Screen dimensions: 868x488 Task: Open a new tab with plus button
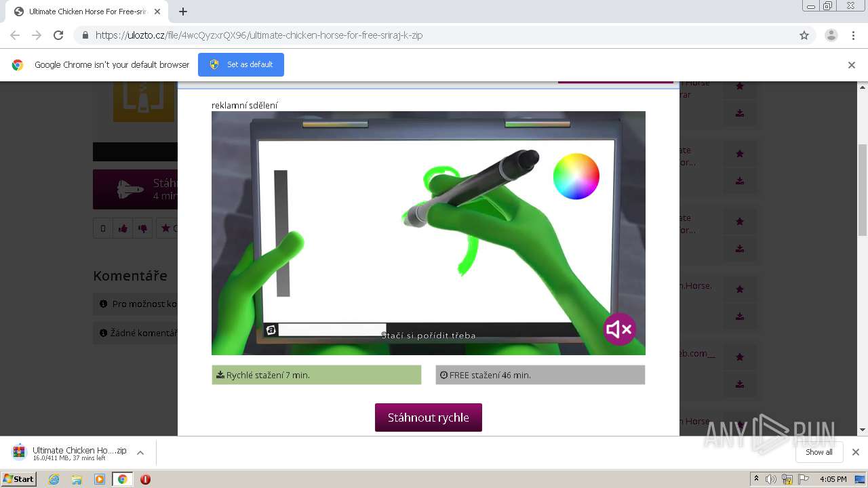coord(183,12)
